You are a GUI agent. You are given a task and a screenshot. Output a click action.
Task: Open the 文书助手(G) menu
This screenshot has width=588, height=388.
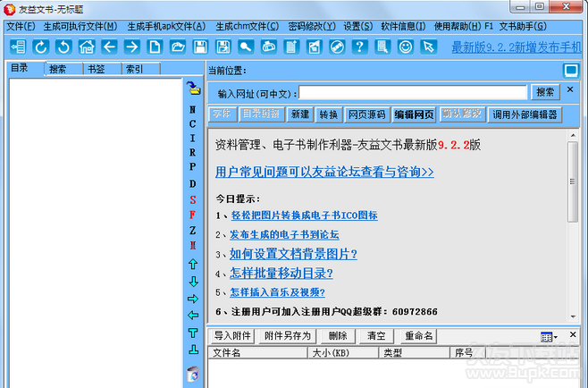(x=523, y=26)
